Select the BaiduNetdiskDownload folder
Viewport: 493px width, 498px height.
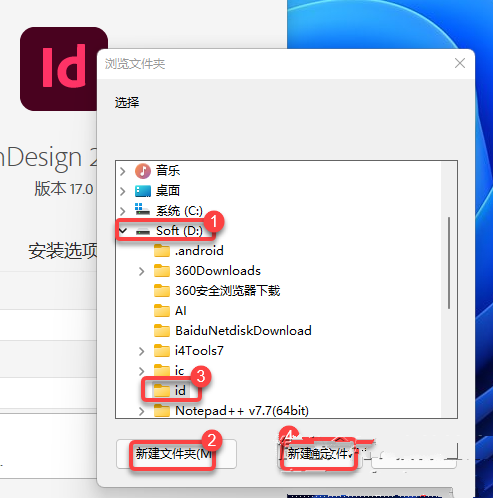click(x=233, y=331)
